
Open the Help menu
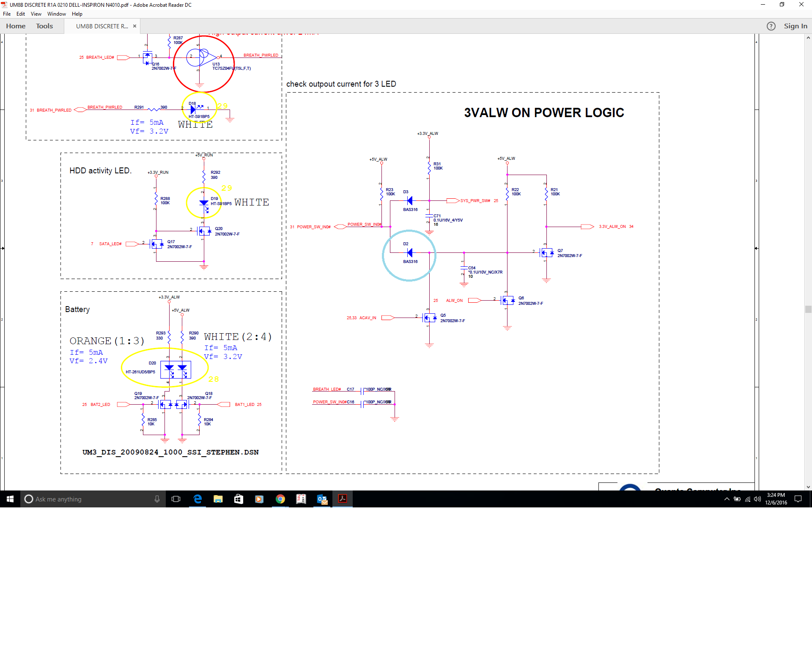(77, 14)
